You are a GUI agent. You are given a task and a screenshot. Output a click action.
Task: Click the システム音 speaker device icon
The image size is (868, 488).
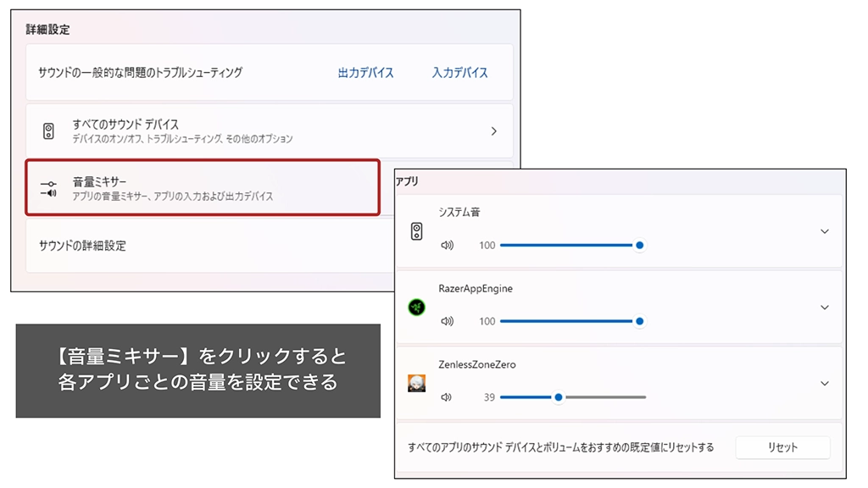pos(416,231)
